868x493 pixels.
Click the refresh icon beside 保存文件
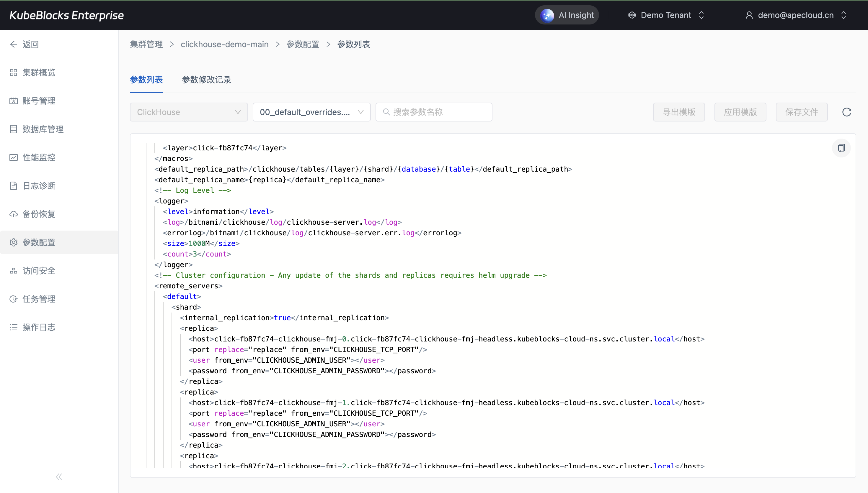[x=846, y=112]
